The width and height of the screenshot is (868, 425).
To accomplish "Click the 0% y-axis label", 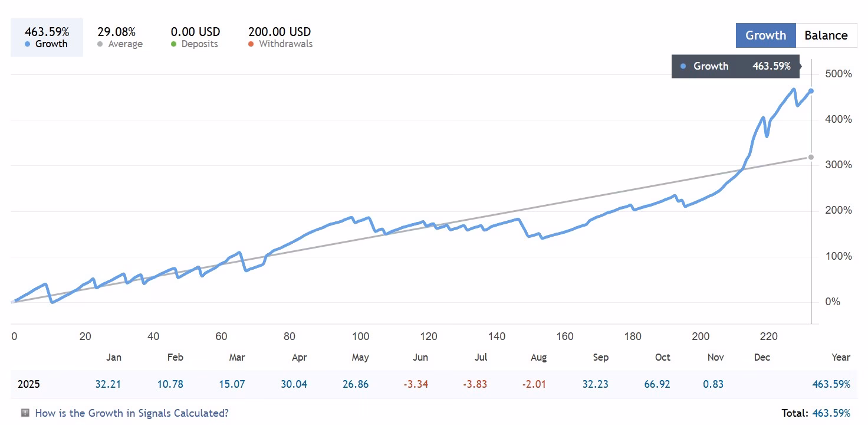I will pos(832,302).
